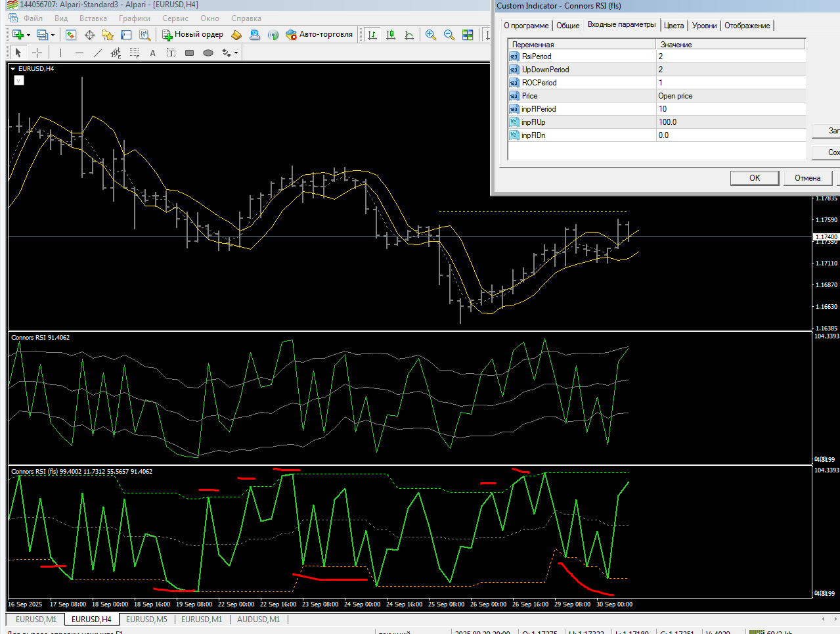The width and height of the screenshot is (840, 634).
Task: Switch chart to line chart mode
Action: click(409, 35)
